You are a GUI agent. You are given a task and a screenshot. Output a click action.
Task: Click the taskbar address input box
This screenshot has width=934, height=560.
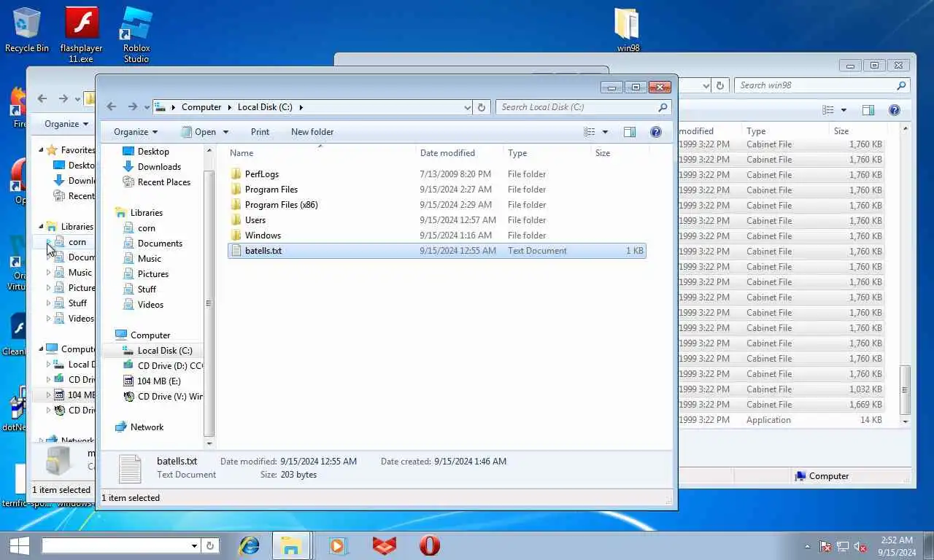[x=117, y=545]
